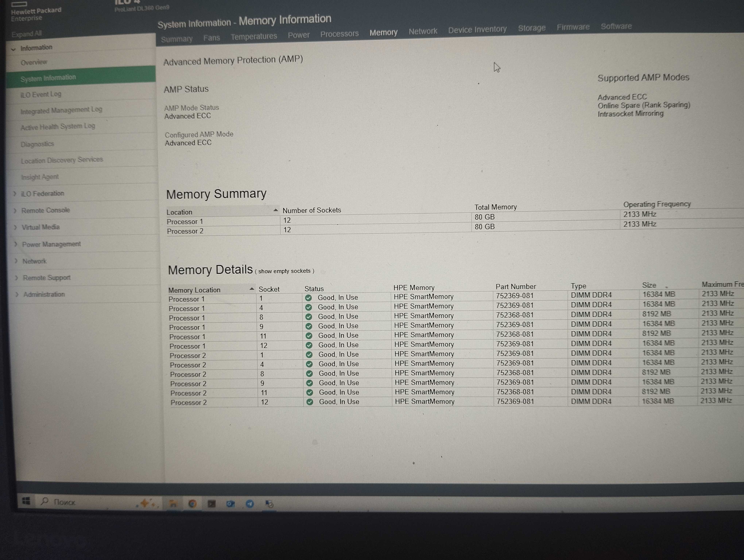Click green status icon for Processor 2 socket 11
This screenshot has height=560, width=744.
pos(310,392)
